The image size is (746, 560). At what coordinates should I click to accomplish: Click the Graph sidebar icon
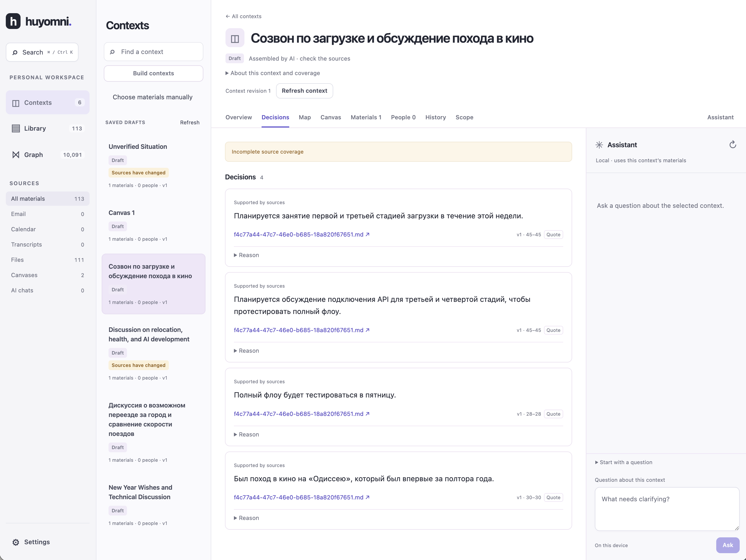click(16, 155)
